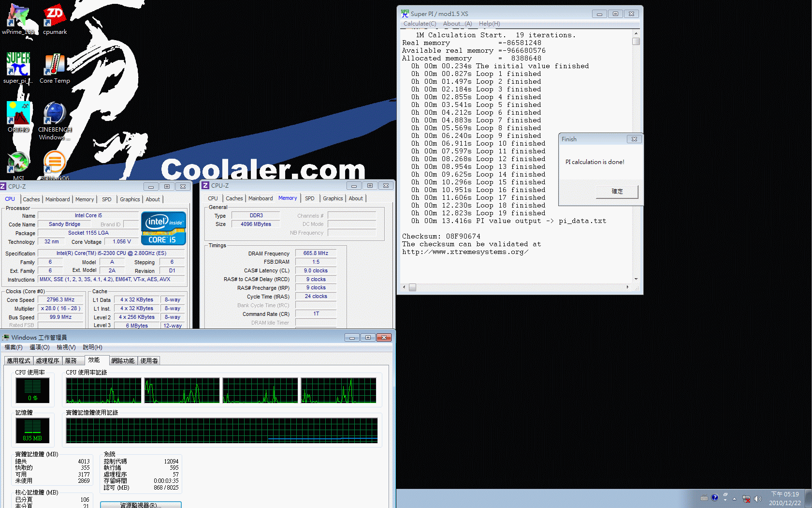Open 說明(H) menu in Task Manager
This screenshot has width=812, height=508.
coord(92,347)
